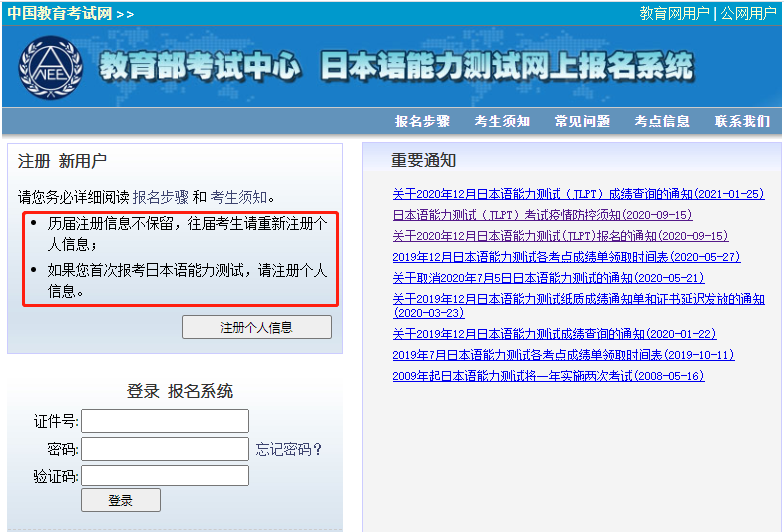Open the 2009年起 一年实施两次考试 notice
This screenshot has width=784, height=532.
click(x=547, y=376)
